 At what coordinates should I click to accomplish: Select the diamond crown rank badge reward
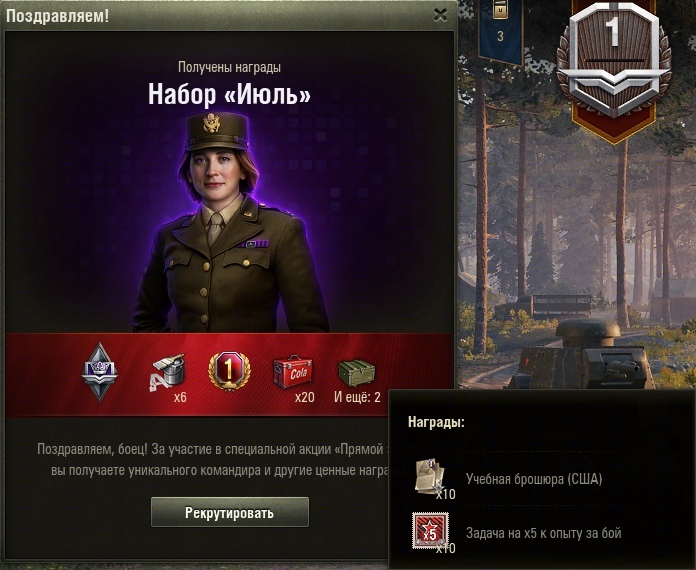coord(99,372)
